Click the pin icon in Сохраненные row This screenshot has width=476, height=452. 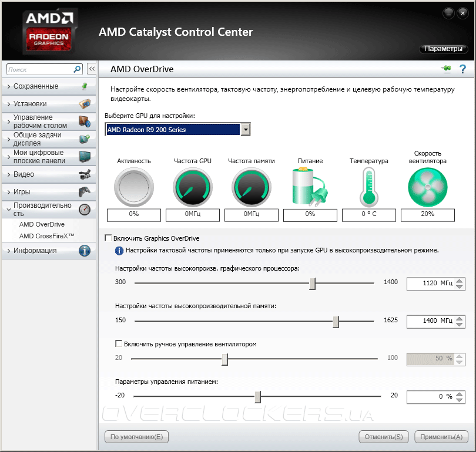85,86
